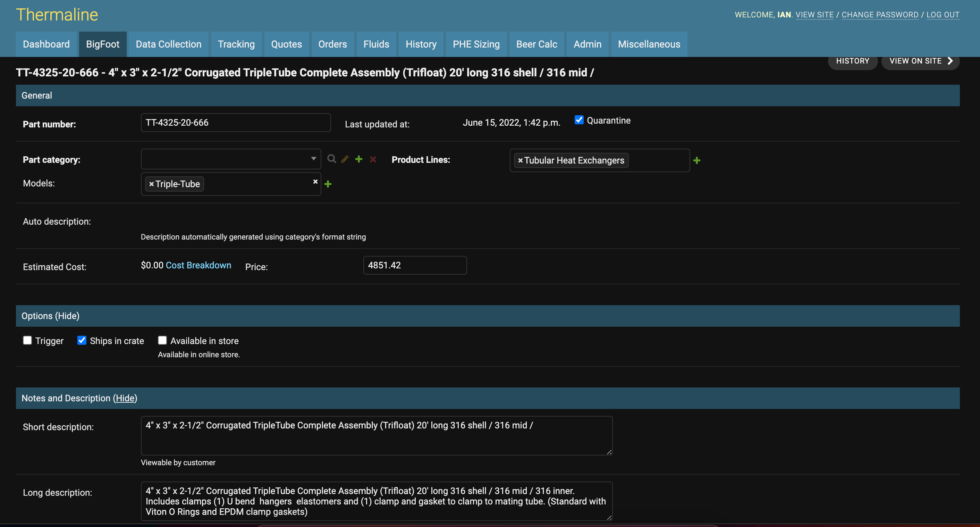The width and height of the screenshot is (980, 527).
Task: Switch to the BigFoot tab
Action: click(103, 44)
